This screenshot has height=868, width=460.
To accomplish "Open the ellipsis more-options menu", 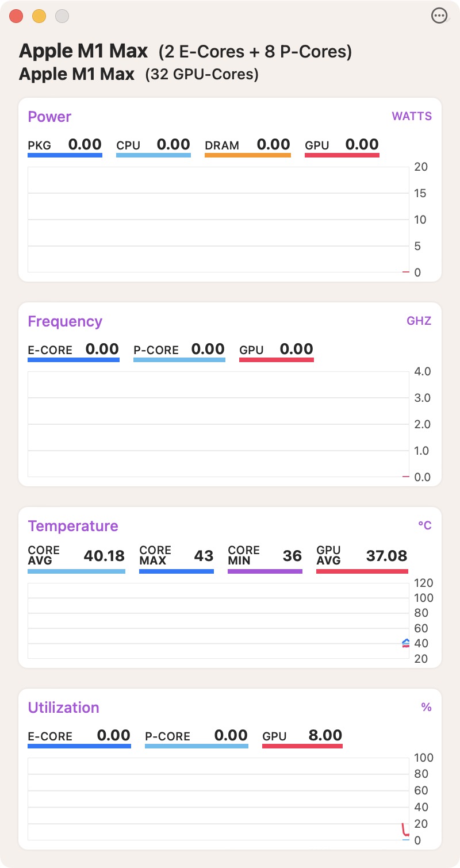I will point(439,16).
